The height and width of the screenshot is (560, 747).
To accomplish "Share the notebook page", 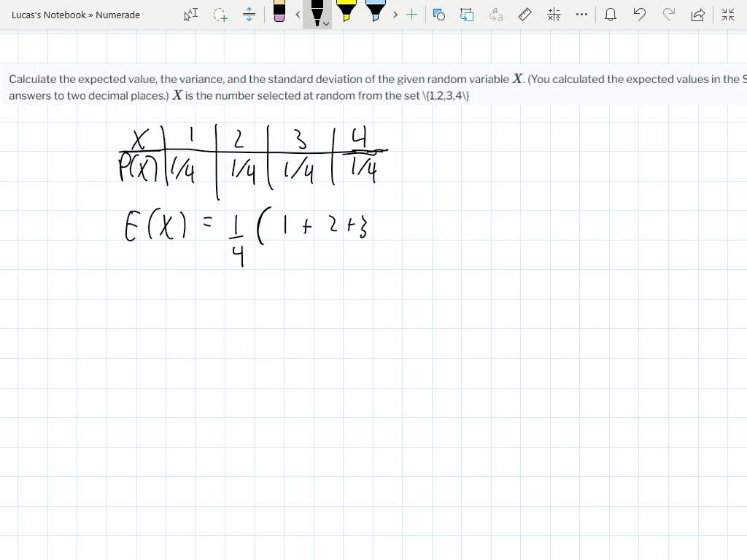I will coord(697,15).
